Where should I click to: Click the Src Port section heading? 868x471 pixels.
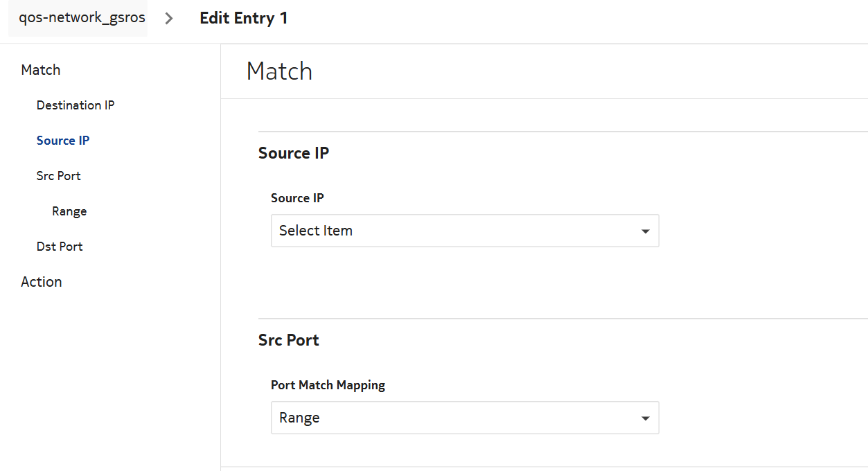pos(289,340)
